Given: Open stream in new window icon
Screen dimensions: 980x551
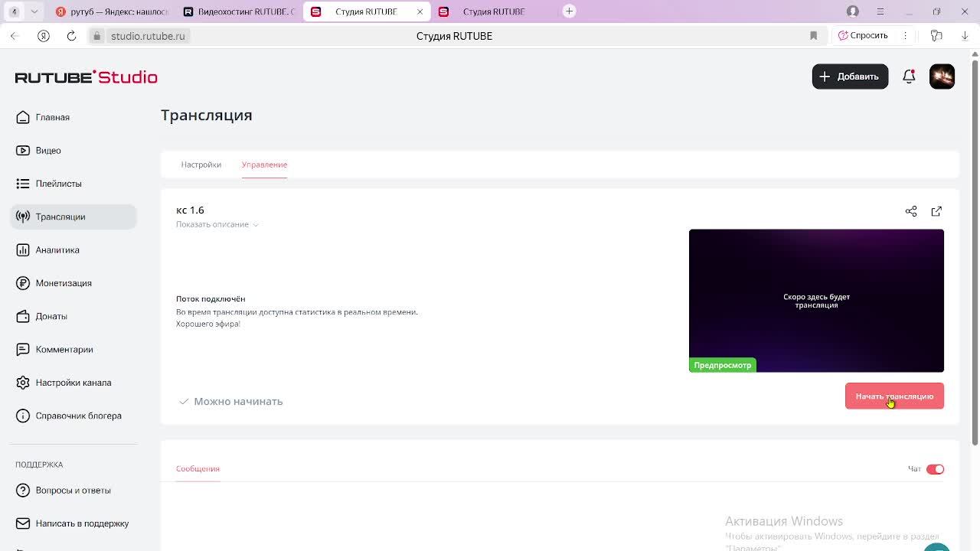Looking at the screenshot, I should (x=936, y=211).
